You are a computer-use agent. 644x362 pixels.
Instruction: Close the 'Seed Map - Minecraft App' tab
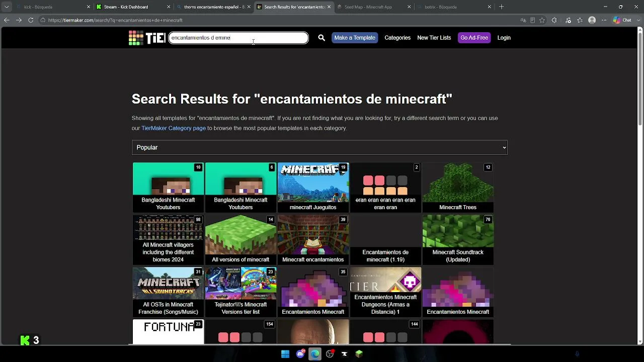409,7
